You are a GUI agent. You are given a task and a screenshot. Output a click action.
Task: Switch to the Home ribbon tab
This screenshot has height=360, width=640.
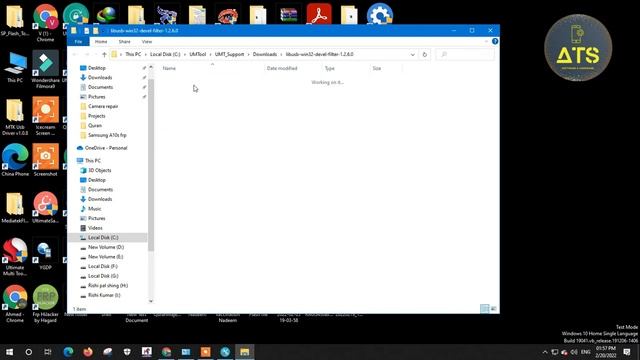(101, 42)
